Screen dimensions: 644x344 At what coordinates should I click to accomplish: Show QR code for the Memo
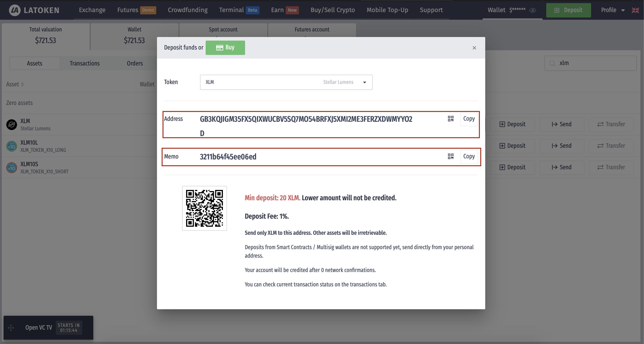point(451,157)
